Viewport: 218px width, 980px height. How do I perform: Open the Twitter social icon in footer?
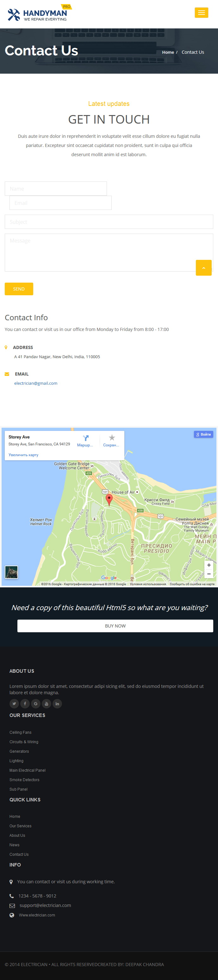[x=14, y=703]
